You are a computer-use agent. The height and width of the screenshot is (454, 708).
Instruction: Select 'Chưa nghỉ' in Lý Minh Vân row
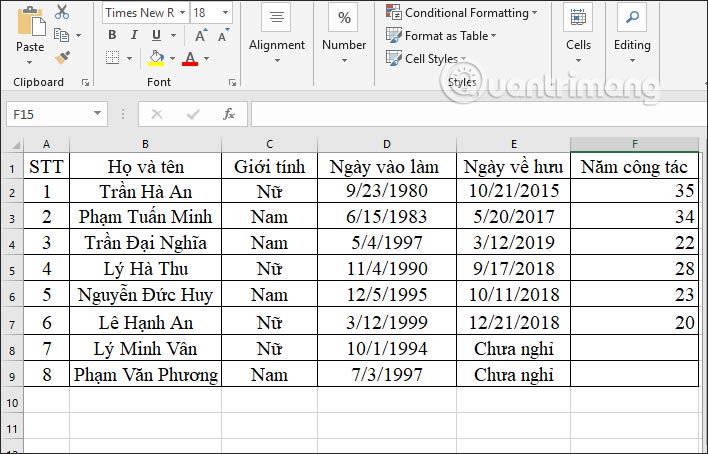pyautogui.click(x=513, y=348)
